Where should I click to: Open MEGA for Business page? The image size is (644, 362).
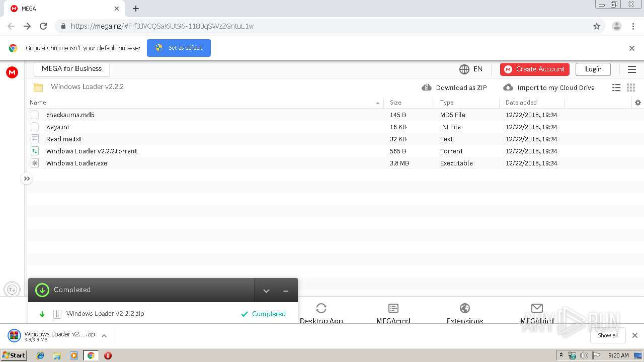point(71,69)
